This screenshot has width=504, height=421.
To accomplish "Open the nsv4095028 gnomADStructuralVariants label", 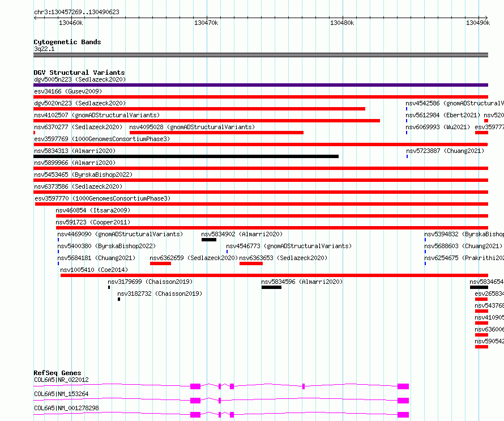I will [x=192, y=127].
